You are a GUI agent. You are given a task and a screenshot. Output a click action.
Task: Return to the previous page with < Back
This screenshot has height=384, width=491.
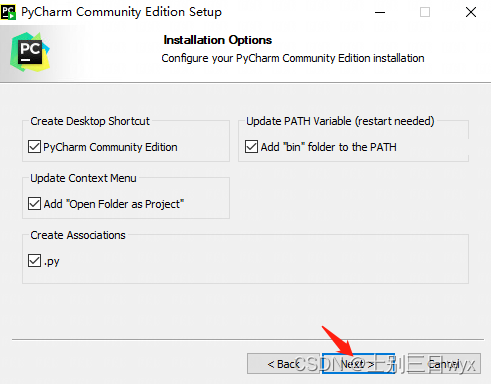(x=283, y=364)
